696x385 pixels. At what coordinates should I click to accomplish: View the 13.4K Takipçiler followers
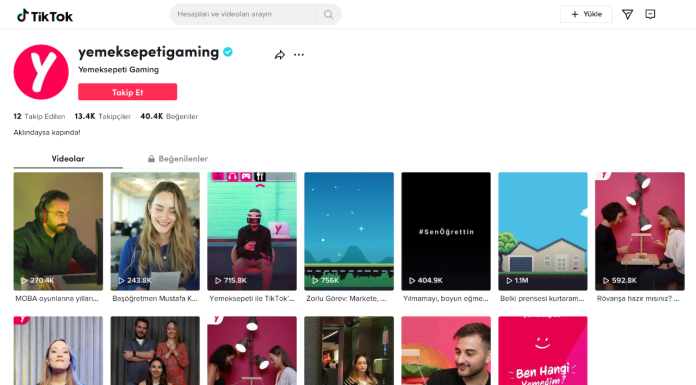coord(103,116)
